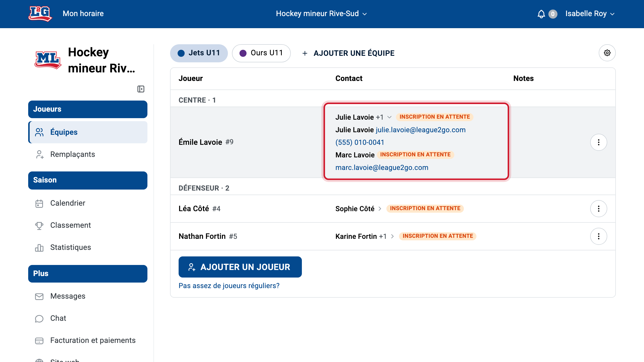
Task: Click the Messages envelope icon
Action: tap(39, 296)
